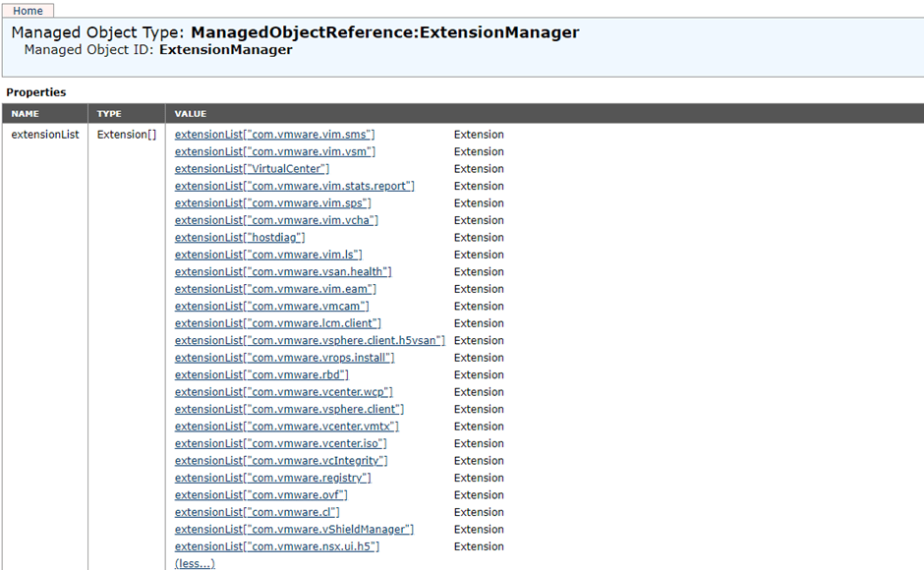The image size is (924, 570).
Task: Click the com.vmware.vim.stats.report extension link
Action: [294, 186]
